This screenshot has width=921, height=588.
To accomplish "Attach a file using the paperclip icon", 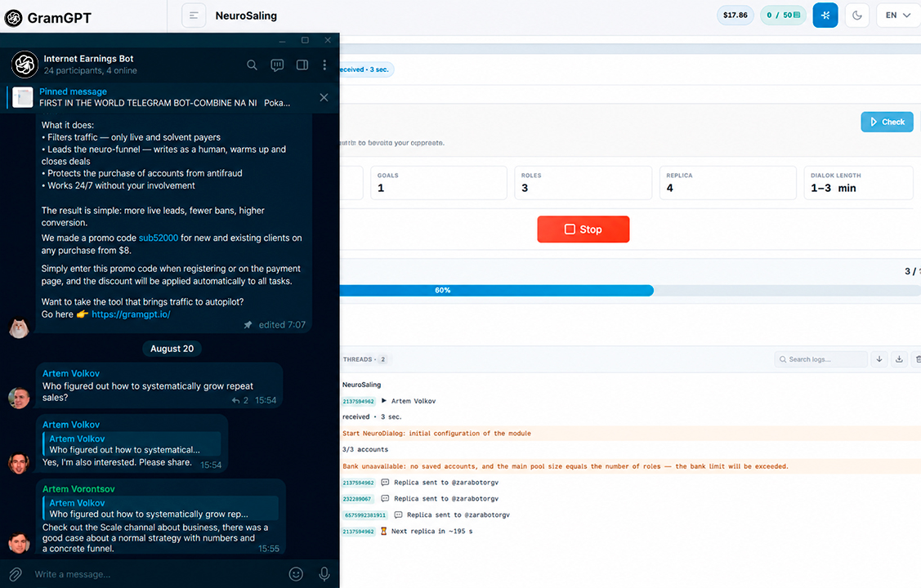I will pos(16,574).
